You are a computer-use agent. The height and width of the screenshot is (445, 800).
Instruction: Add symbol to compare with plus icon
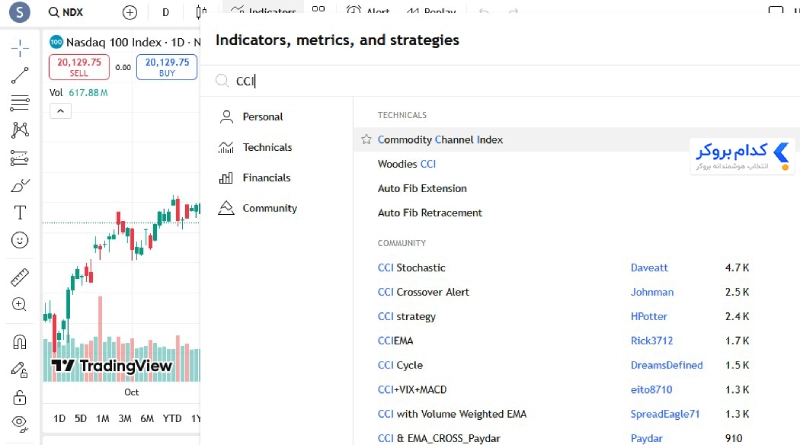(130, 12)
